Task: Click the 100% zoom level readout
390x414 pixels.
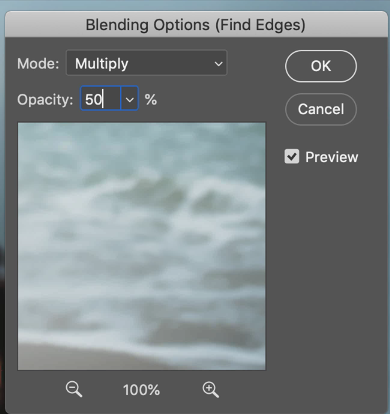Action: (x=141, y=390)
